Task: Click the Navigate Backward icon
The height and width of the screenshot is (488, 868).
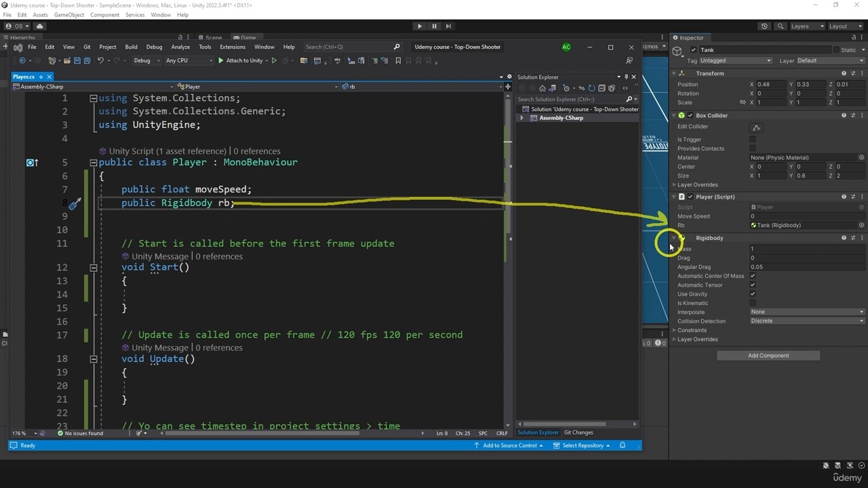Action: coord(22,60)
